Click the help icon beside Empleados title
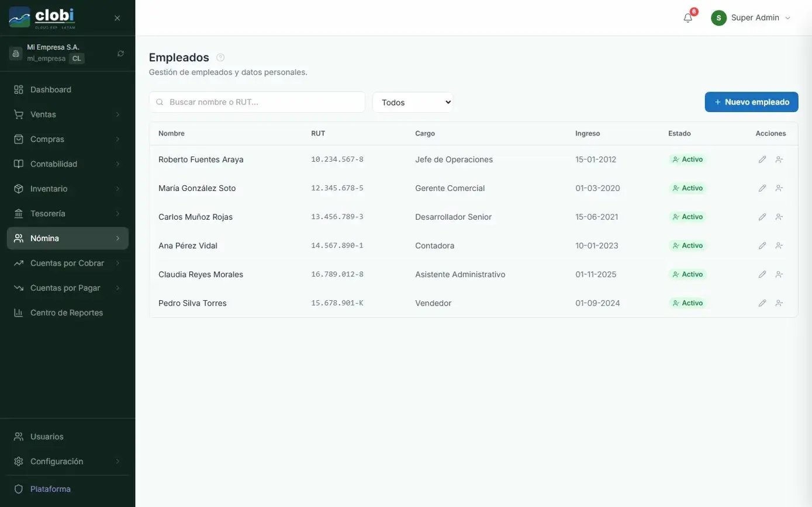This screenshot has width=812, height=507. click(x=220, y=57)
